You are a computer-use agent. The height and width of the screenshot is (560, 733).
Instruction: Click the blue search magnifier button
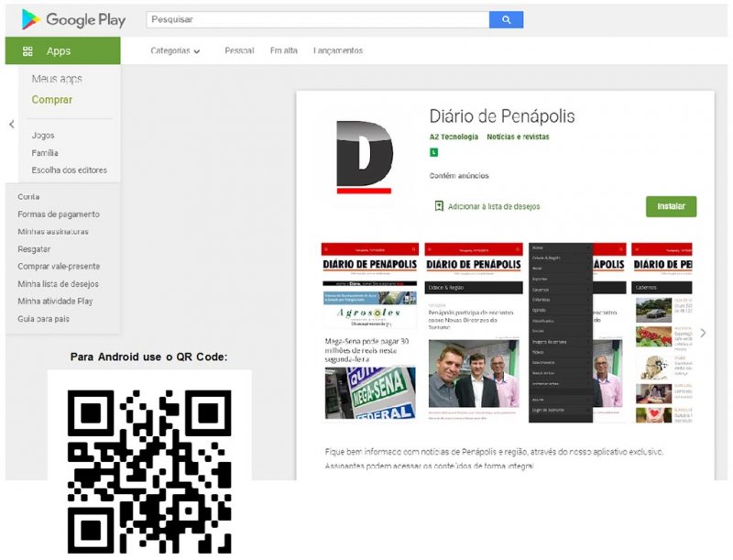[x=507, y=19]
